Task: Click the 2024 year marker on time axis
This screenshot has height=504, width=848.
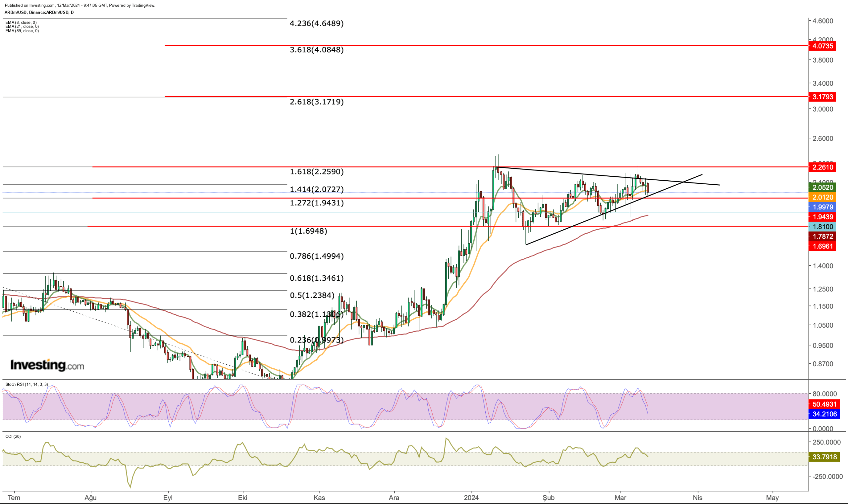Action: pyautogui.click(x=471, y=498)
